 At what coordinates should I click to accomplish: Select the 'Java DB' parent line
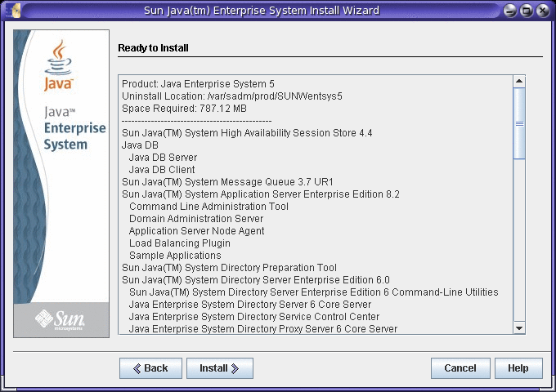point(140,145)
